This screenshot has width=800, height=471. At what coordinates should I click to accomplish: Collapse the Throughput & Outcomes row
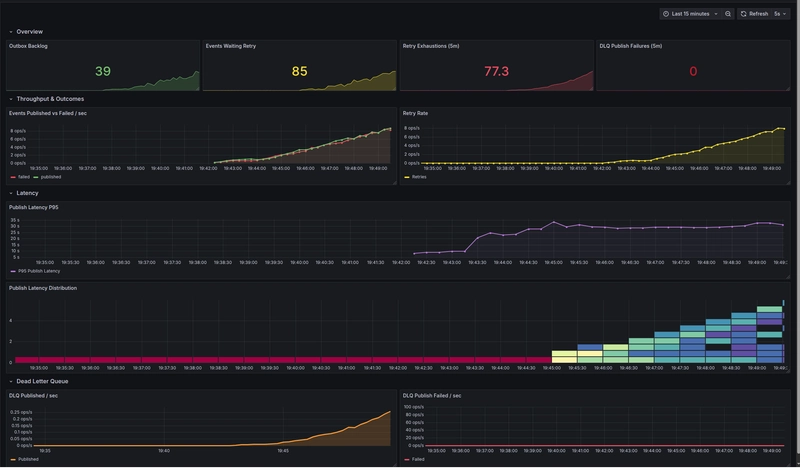tap(10, 99)
